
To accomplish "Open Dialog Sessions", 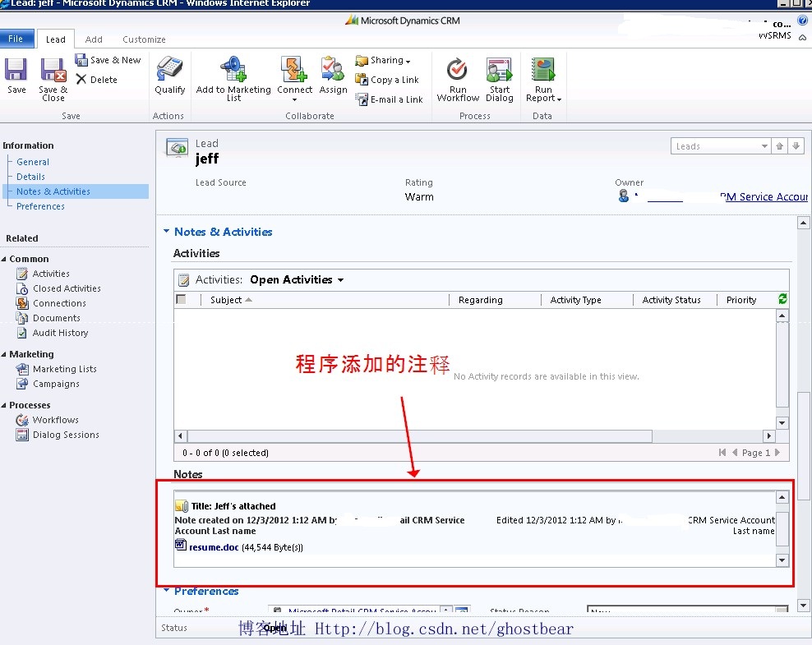I will [x=58, y=435].
